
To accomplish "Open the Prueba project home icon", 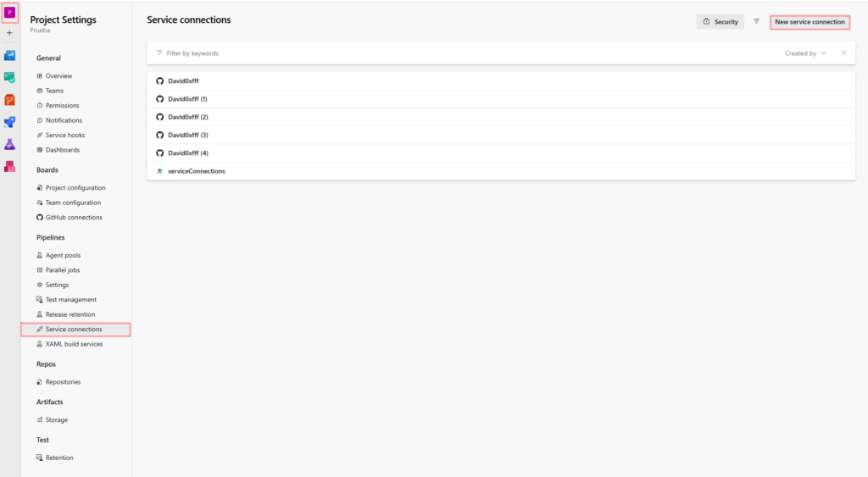I will [x=9, y=12].
